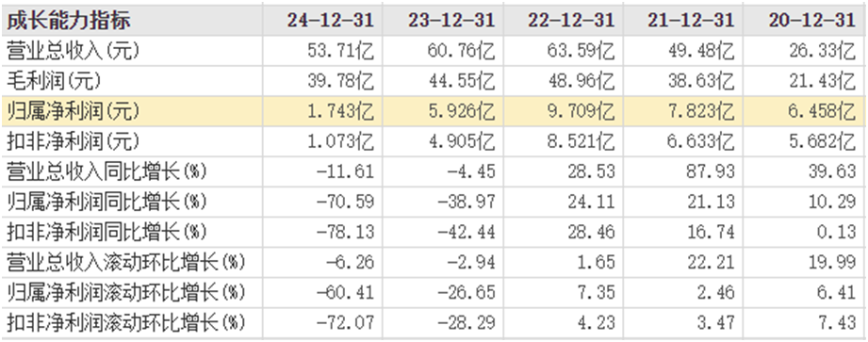Select the 21-12-31 column header
868x342 pixels.
[691, 21]
